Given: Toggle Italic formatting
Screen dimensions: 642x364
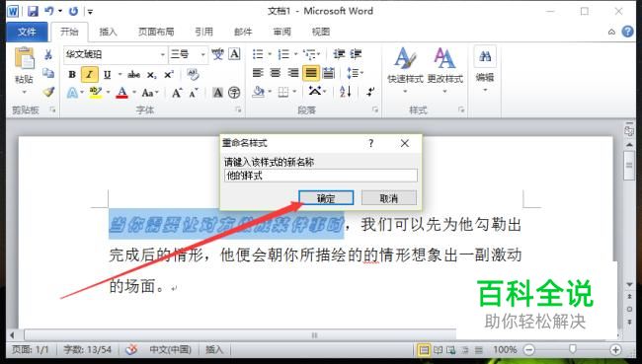Looking at the screenshot, I should point(90,74).
